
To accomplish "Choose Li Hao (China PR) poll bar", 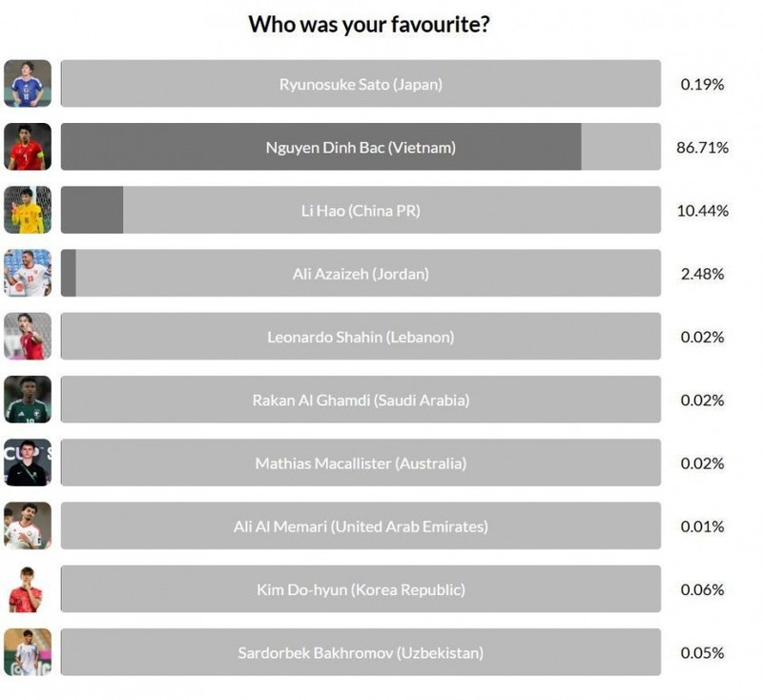I will click(x=361, y=210).
